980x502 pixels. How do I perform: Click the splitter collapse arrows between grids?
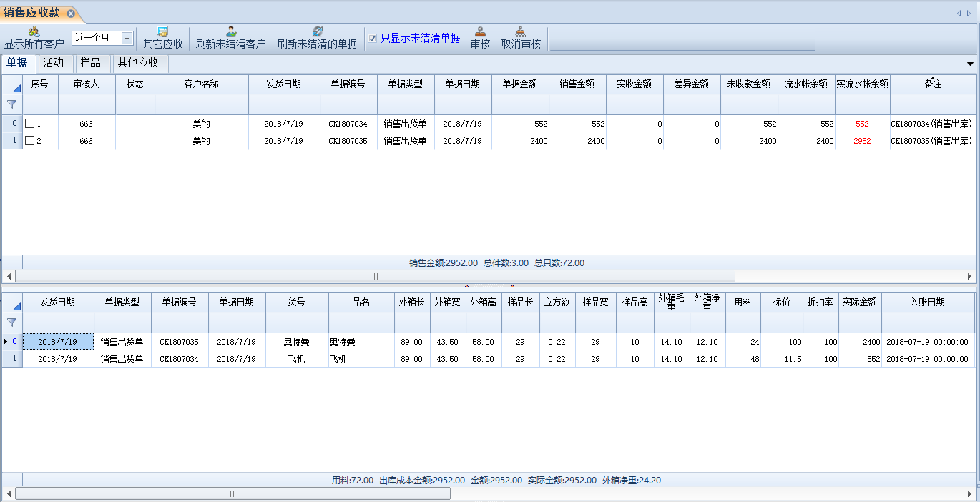tap(489, 285)
